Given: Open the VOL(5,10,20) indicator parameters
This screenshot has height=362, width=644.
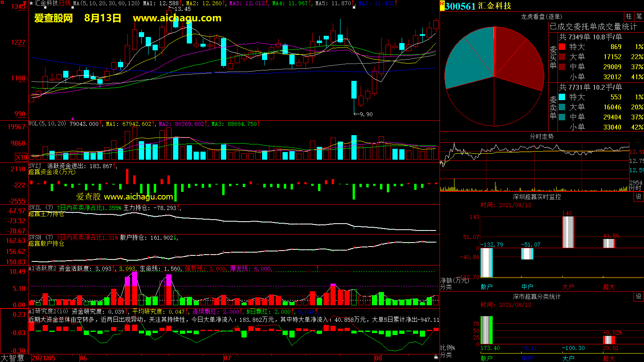Looking at the screenshot, I should coord(47,124).
